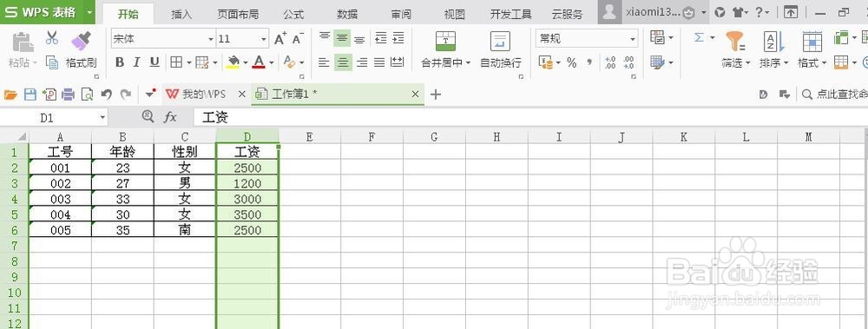Viewport: 868px width, 329px height.
Task: Apply distributed alignment icon
Action: tap(397, 62)
